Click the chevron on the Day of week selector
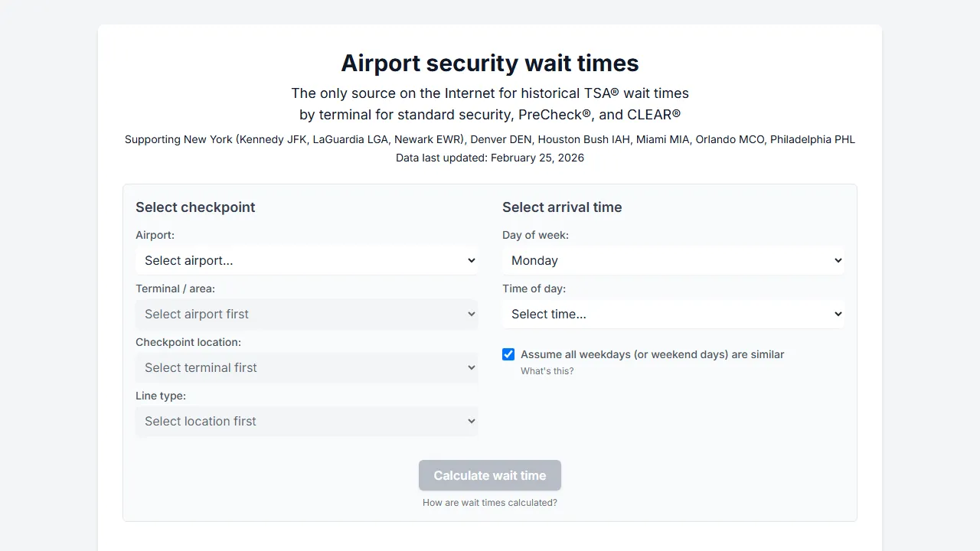This screenshot has height=551, width=980. (x=837, y=260)
